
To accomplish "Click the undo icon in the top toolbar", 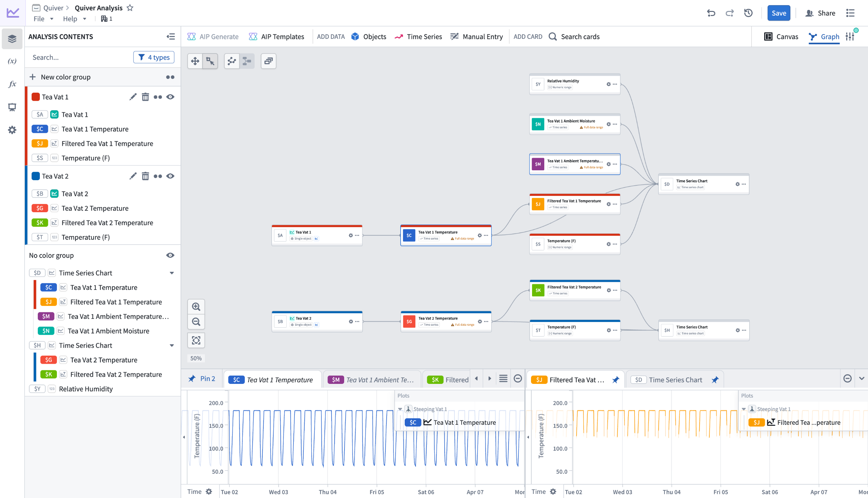I will pyautogui.click(x=711, y=13).
